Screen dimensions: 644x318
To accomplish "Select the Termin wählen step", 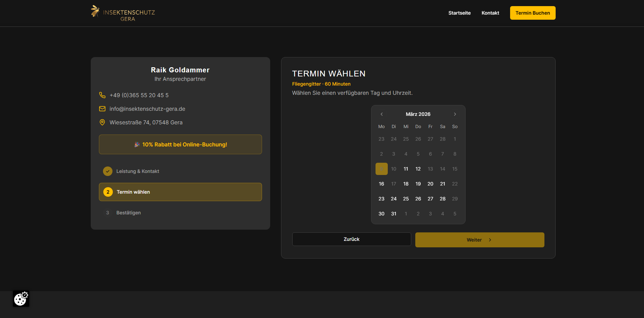I will [180, 192].
